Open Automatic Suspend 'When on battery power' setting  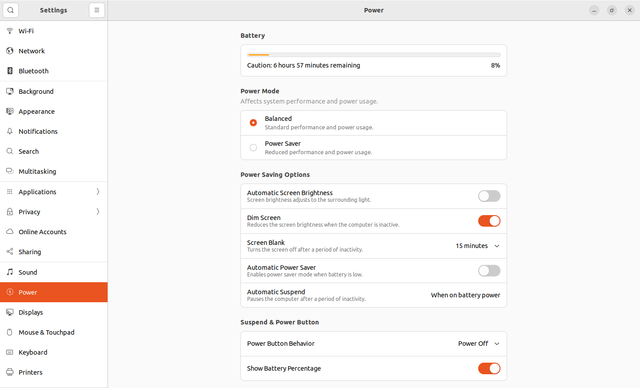pos(465,295)
